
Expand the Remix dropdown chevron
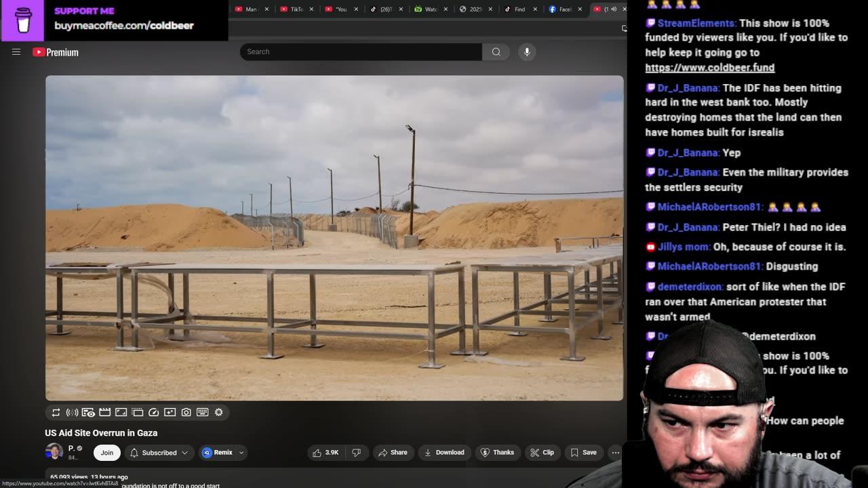241,453
